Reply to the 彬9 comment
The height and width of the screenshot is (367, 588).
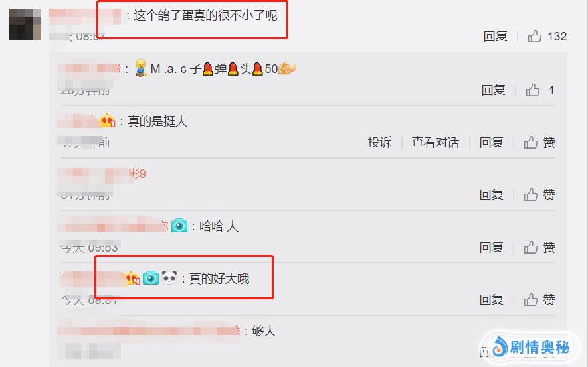491,194
